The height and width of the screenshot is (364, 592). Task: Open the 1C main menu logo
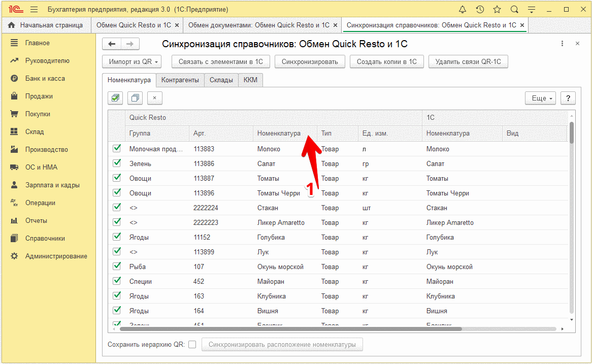[x=15, y=10]
